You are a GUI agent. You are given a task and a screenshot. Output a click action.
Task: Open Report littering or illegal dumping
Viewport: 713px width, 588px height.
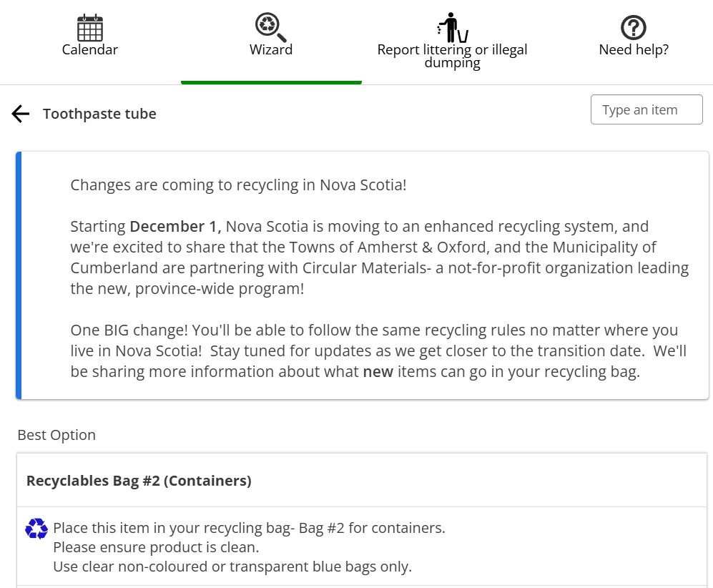coord(452,56)
